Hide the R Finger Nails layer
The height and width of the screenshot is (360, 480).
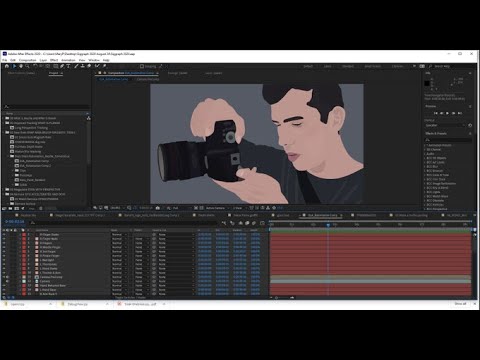pos(4,239)
